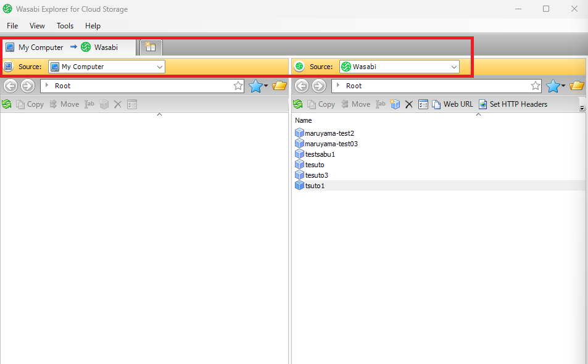Click Move in the Wasabi pane toolbar

pos(356,104)
